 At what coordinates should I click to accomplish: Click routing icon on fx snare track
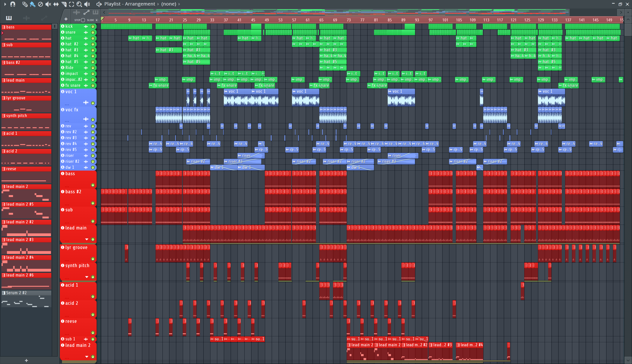pyautogui.click(x=86, y=85)
